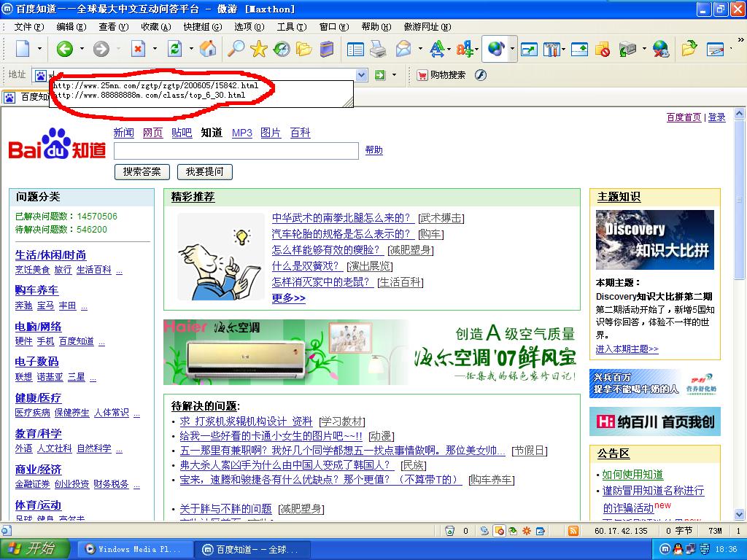Click the Mail envelope icon
The width and height of the screenshot is (747, 560).
coord(403,49)
